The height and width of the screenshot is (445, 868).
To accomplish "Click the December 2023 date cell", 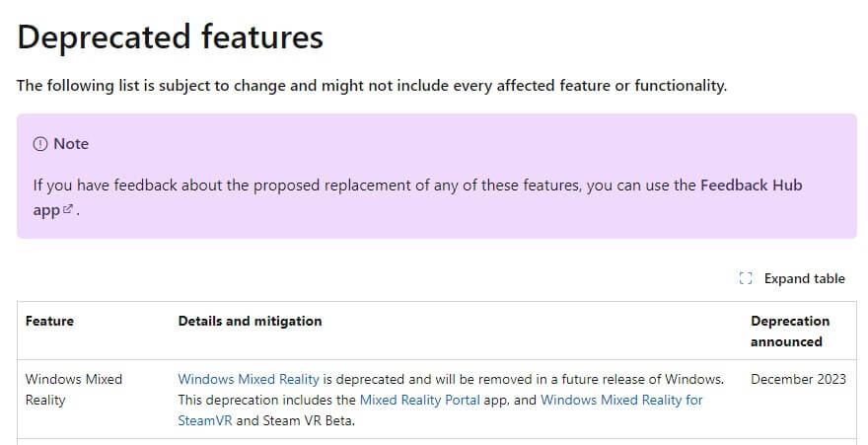I will 798,379.
